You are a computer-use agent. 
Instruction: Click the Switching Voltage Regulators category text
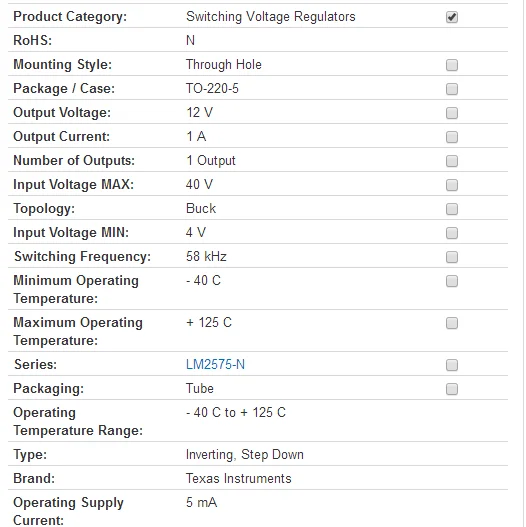coord(271,17)
